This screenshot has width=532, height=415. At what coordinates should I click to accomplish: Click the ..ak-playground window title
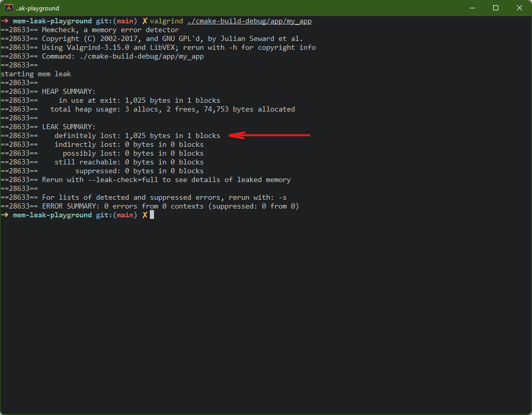pyautogui.click(x=37, y=8)
